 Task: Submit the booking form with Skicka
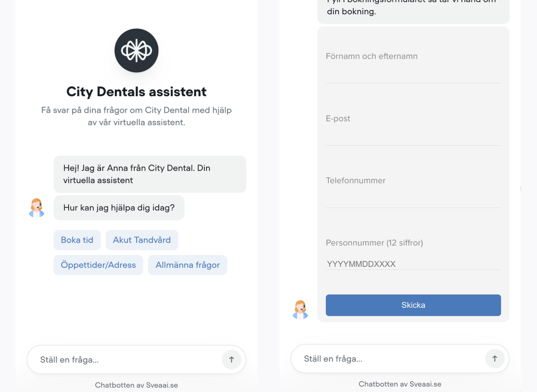tap(413, 305)
